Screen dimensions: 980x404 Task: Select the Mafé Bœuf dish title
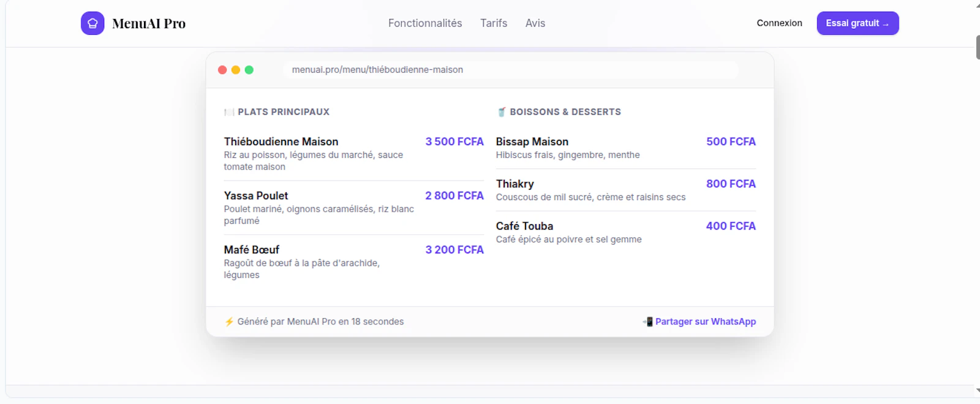(252, 250)
